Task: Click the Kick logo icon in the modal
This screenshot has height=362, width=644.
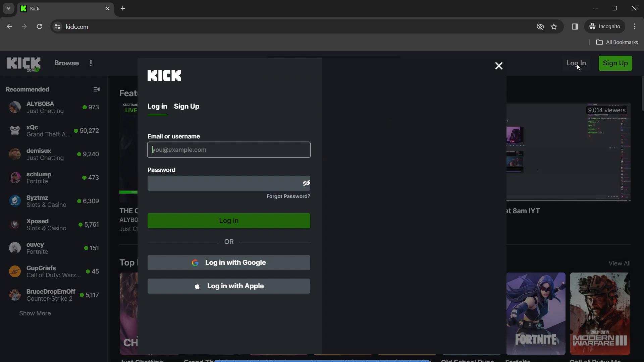Action: click(164, 75)
